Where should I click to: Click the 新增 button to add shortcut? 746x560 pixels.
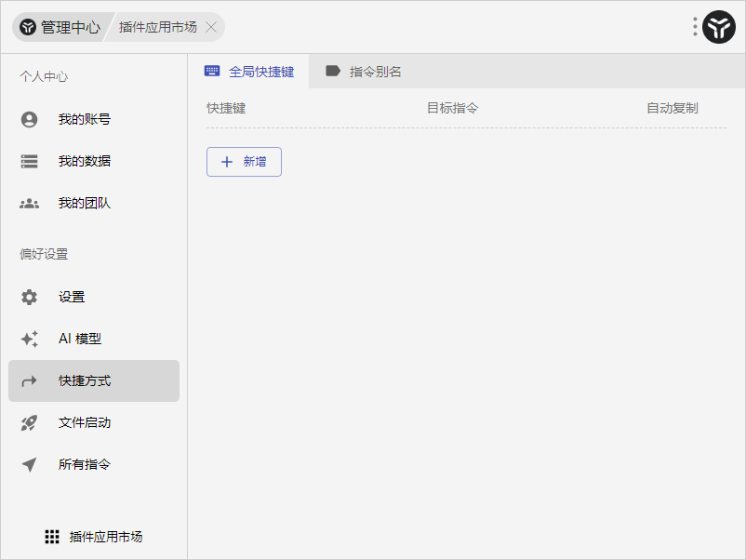point(244,162)
